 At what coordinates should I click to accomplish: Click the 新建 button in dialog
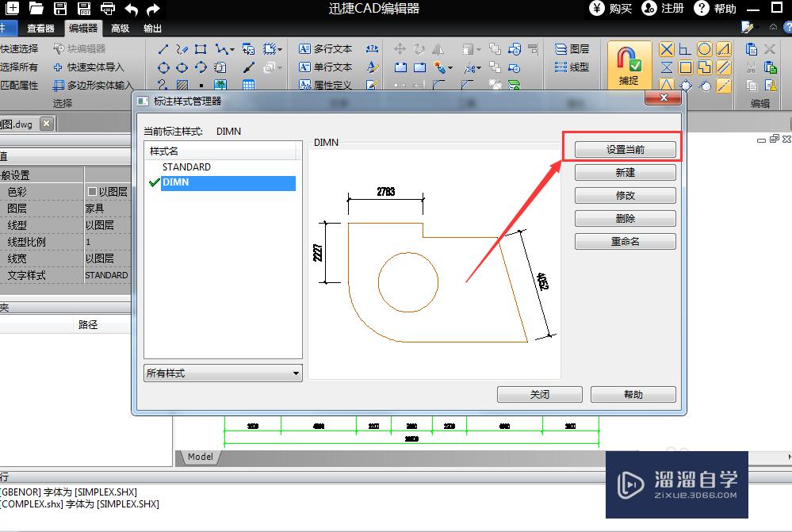click(626, 172)
